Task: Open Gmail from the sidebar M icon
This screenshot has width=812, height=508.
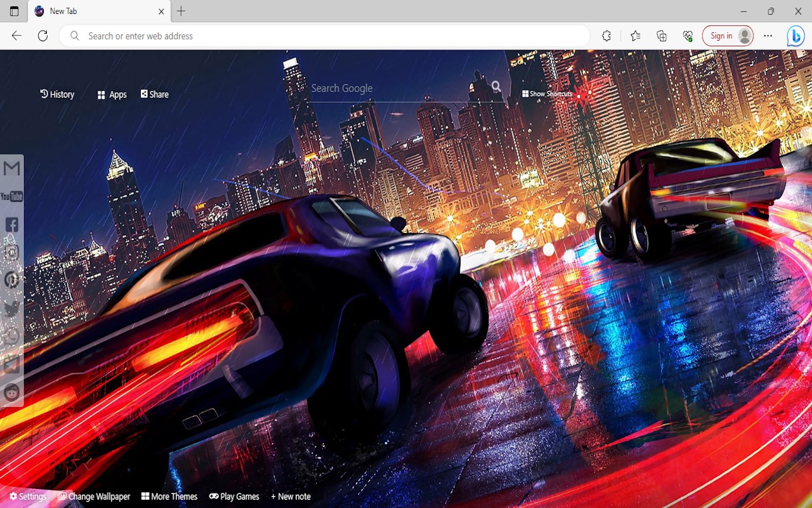Action: (11, 168)
